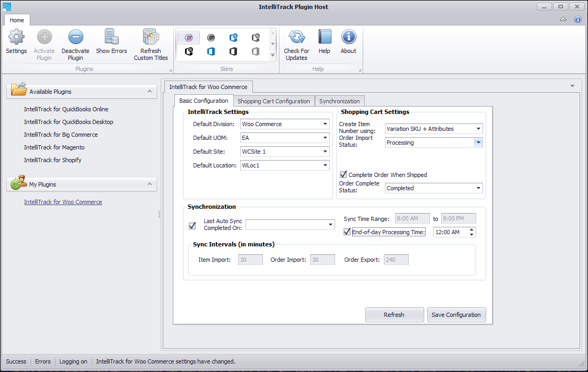The image size is (588, 372).
Task: Switch to the Basic Configuration tab
Action: [204, 101]
